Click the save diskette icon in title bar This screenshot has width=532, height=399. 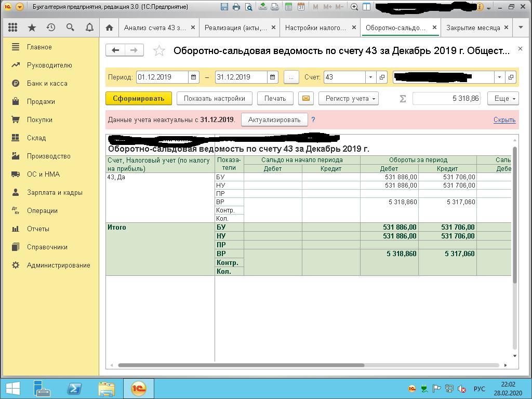[224, 7]
